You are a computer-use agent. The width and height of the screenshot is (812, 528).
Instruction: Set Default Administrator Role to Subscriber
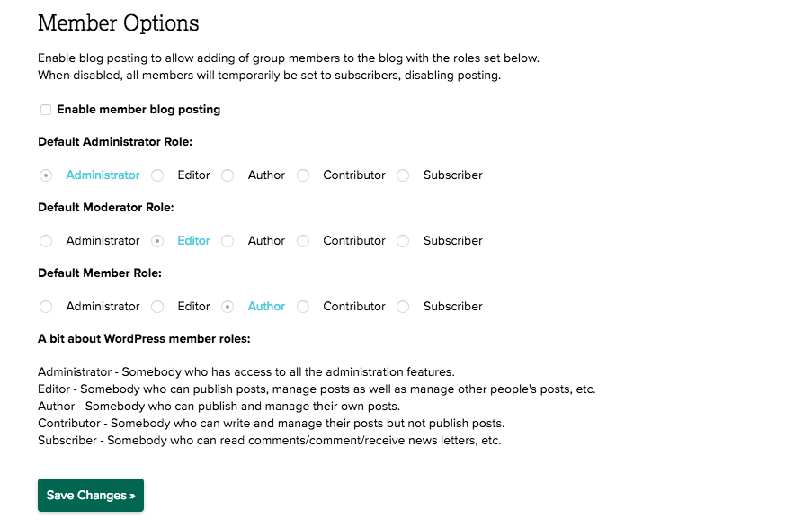click(403, 175)
